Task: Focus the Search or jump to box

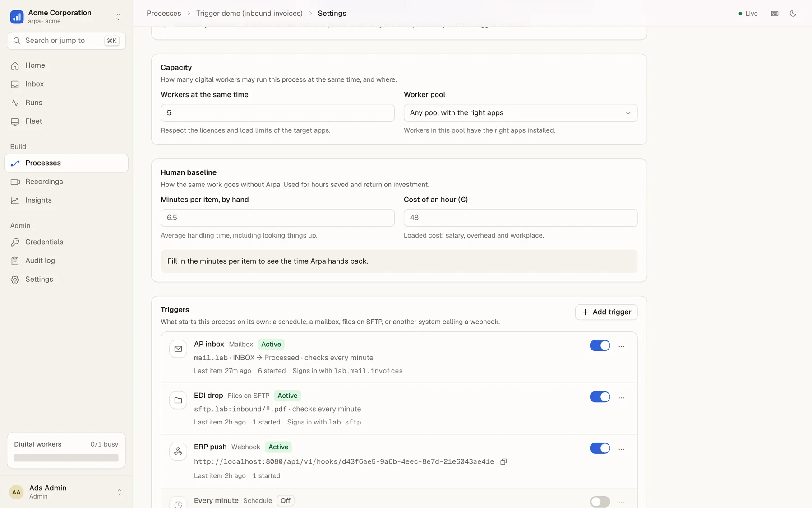Action: [x=66, y=41]
